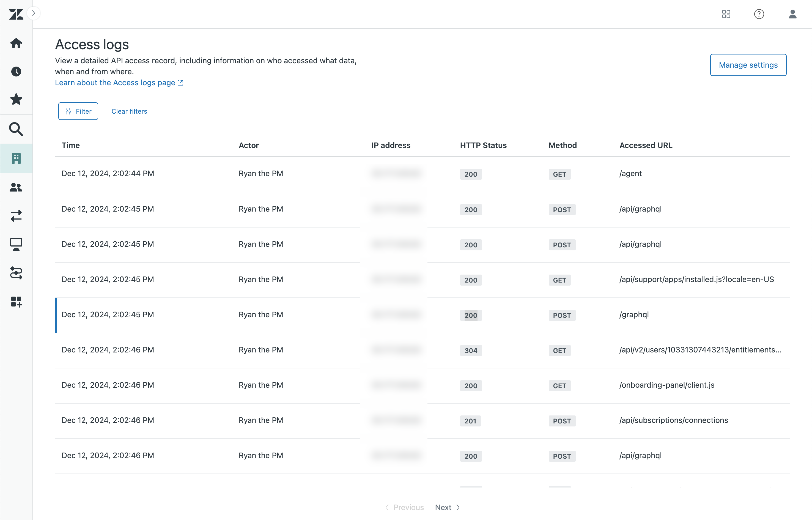Click Learn about the Access logs page link

(118, 82)
